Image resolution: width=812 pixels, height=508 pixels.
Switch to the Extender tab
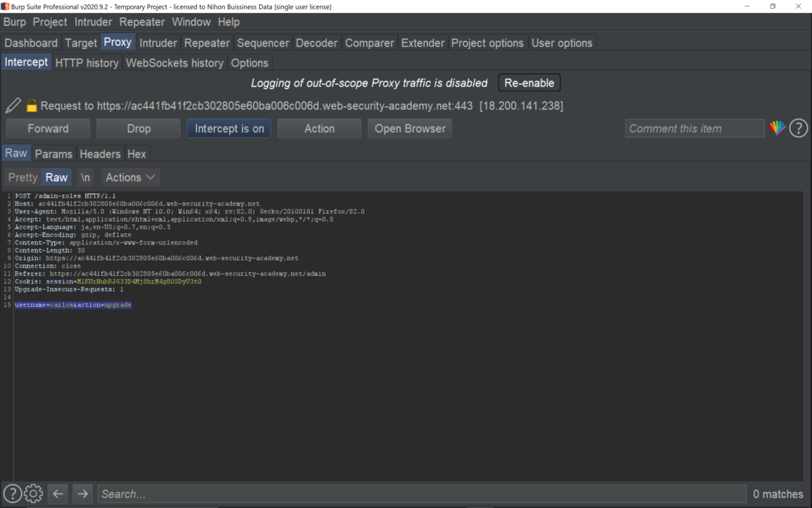pyautogui.click(x=423, y=43)
